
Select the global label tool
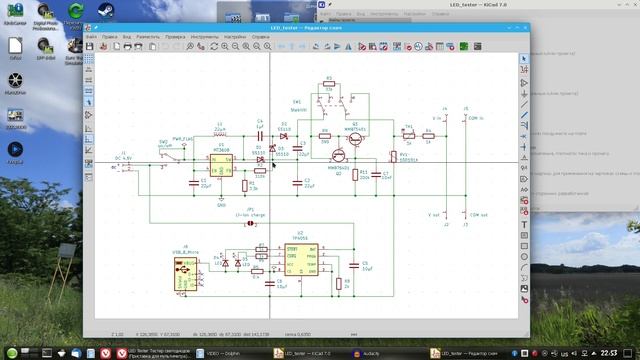pos(524,179)
